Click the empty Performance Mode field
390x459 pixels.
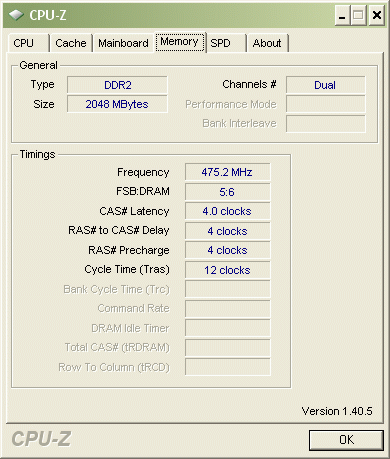point(325,104)
